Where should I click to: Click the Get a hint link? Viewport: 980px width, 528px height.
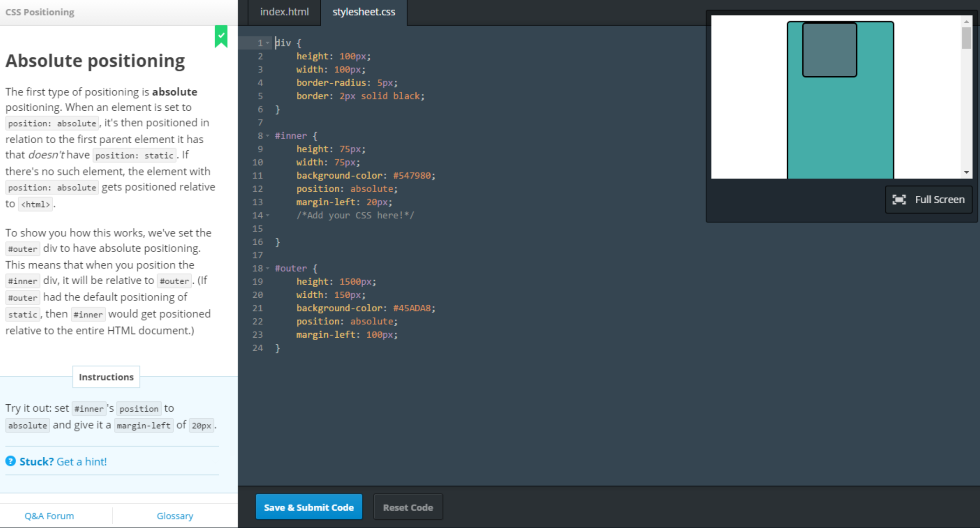(x=81, y=461)
